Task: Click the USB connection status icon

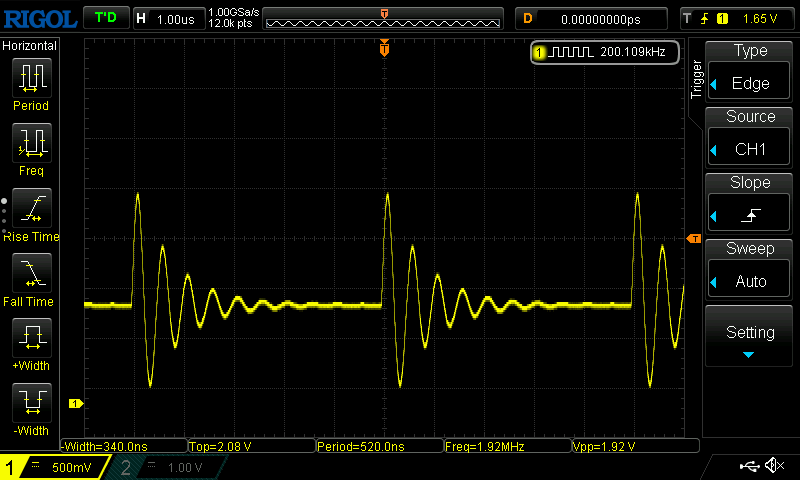Action: pyautogui.click(x=749, y=465)
